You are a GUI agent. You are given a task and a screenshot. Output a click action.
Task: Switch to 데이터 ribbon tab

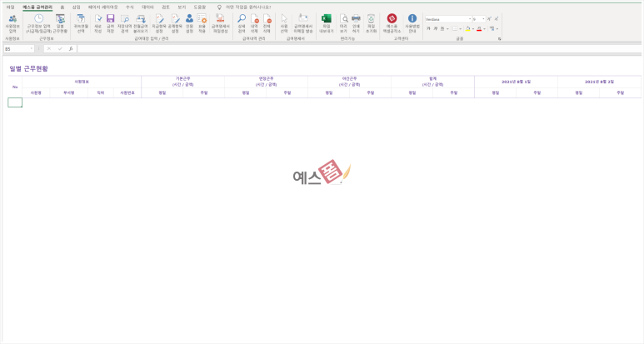click(147, 7)
